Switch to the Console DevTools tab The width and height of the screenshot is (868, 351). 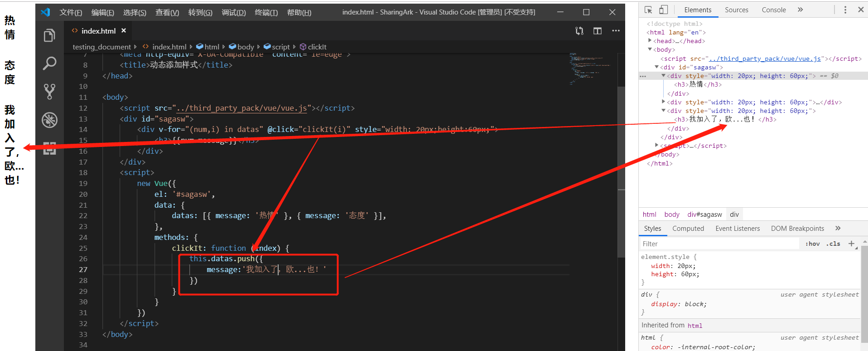click(x=774, y=10)
